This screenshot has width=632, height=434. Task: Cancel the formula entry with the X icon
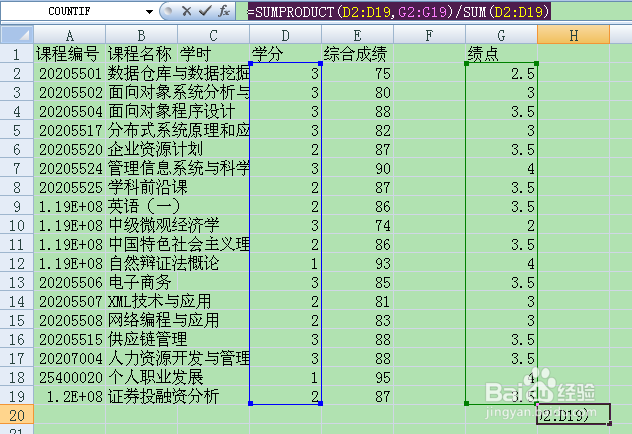tap(186, 11)
